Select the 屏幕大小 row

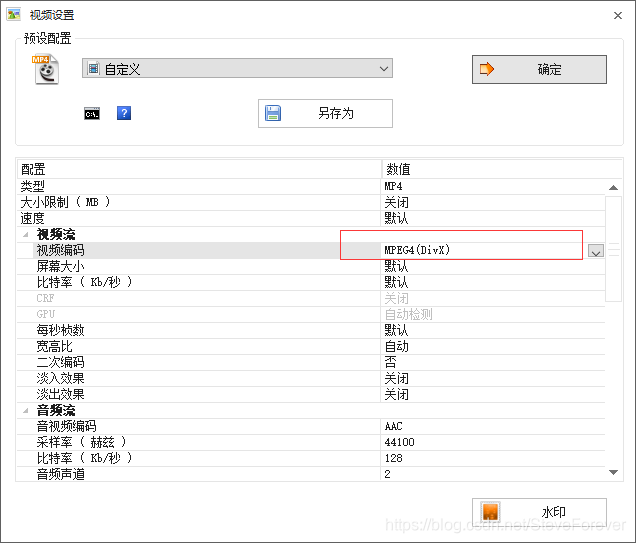[311, 266]
